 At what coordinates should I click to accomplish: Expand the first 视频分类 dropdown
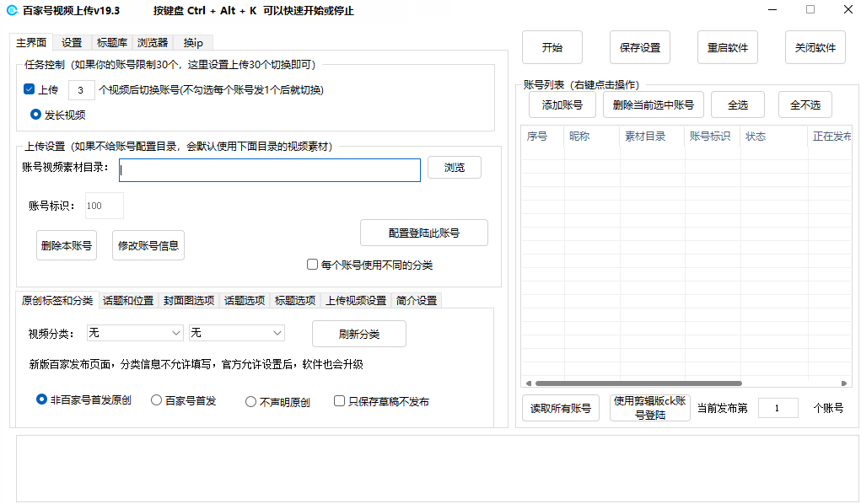click(x=135, y=333)
